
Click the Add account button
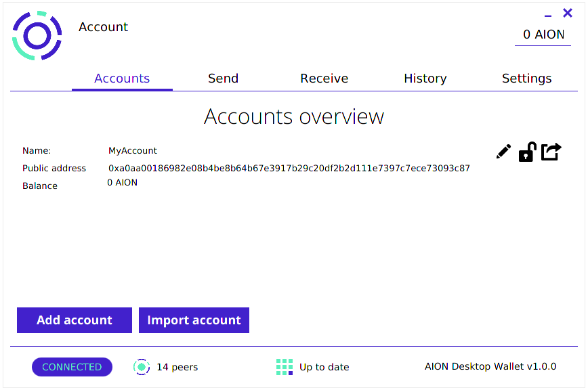click(75, 320)
